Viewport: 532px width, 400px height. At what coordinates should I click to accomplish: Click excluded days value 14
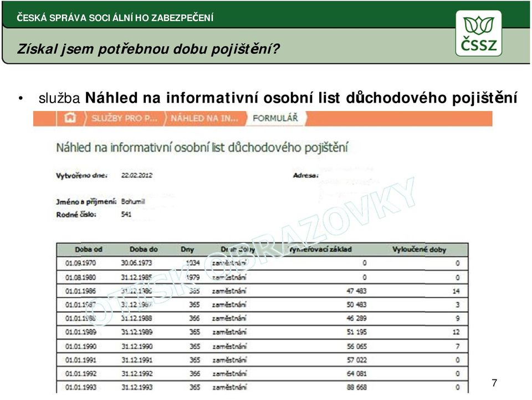(456, 291)
